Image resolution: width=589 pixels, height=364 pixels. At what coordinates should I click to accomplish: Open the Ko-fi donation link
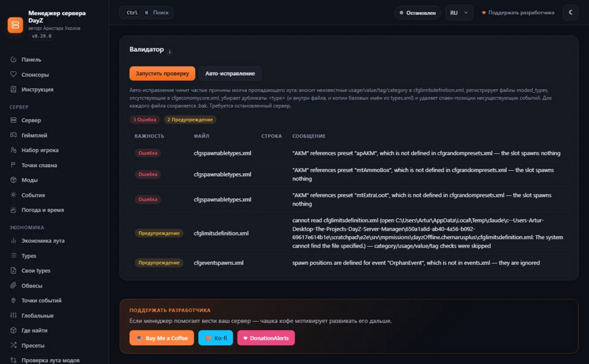tap(216, 338)
